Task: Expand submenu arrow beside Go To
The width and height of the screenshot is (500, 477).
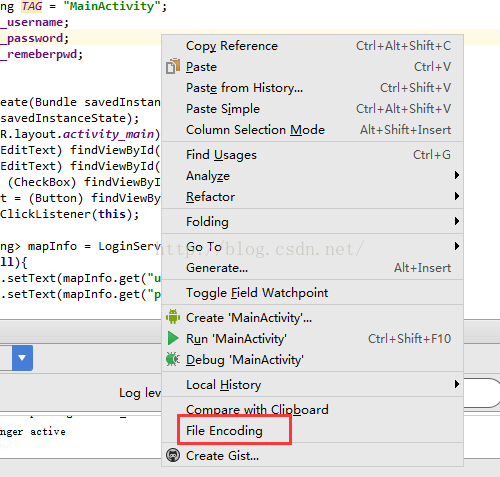Action: click(457, 246)
